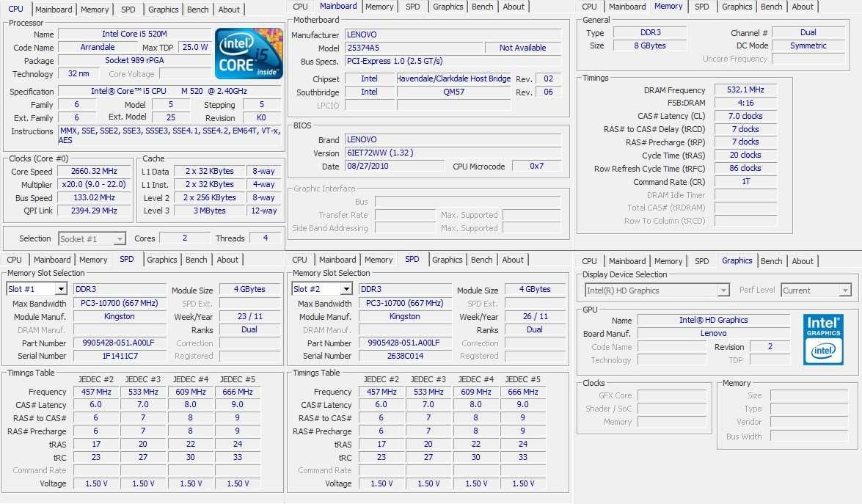Click BIOS version 6IET72WW (1.32)
The height and width of the screenshot is (504, 862).
coord(453,153)
